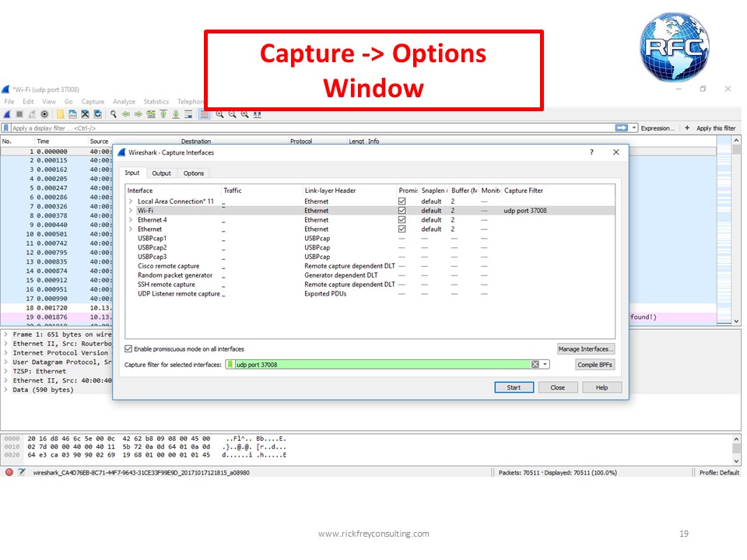Click the find packet magnifier icon
This screenshot has width=747, height=560.
[x=114, y=114]
